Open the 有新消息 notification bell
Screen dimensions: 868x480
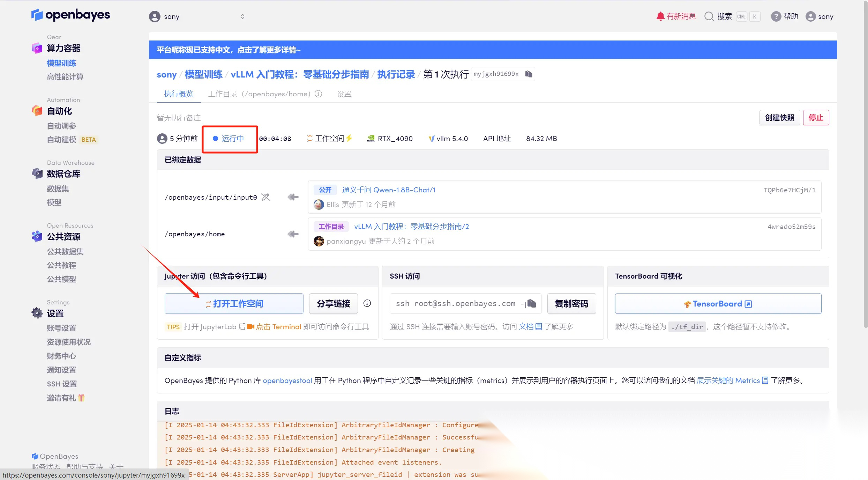pos(660,16)
